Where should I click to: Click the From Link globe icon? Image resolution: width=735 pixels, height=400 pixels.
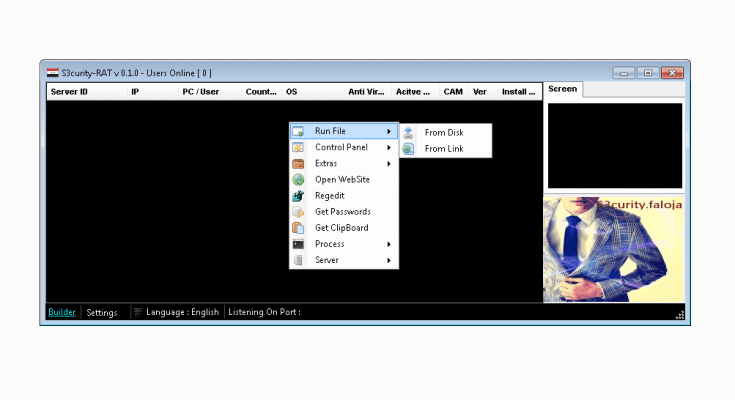click(408, 149)
